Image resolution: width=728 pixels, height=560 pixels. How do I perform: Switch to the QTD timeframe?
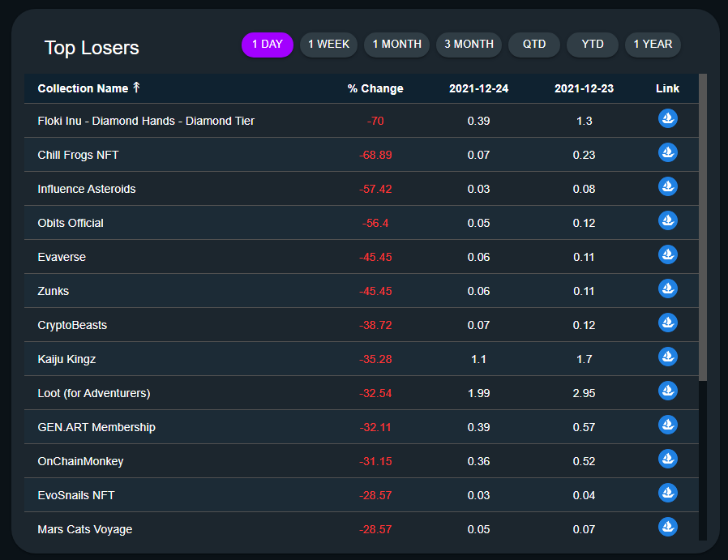(x=534, y=45)
